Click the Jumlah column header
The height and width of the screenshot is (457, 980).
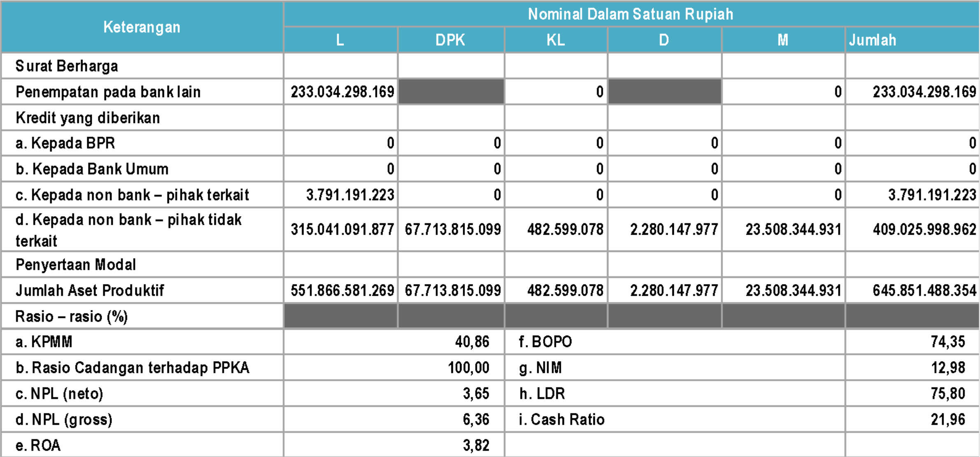pyautogui.click(x=872, y=40)
